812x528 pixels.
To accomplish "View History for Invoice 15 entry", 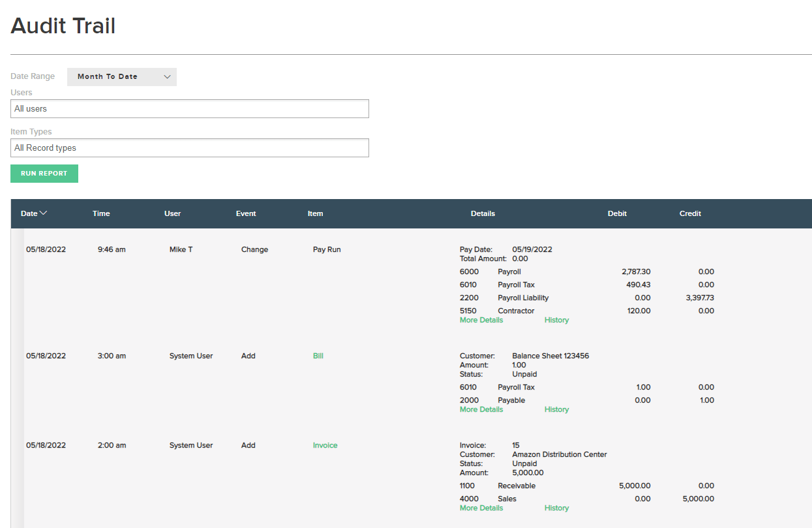I will [x=556, y=508].
